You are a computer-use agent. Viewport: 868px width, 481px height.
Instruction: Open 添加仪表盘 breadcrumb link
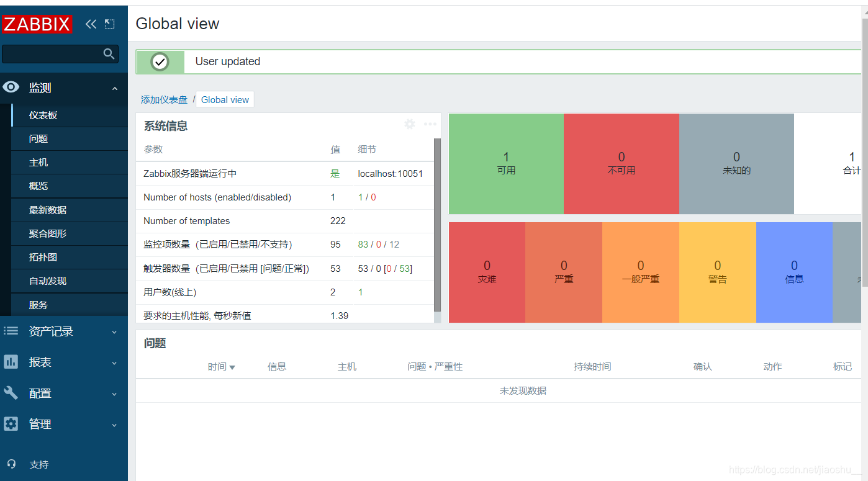(164, 100)
